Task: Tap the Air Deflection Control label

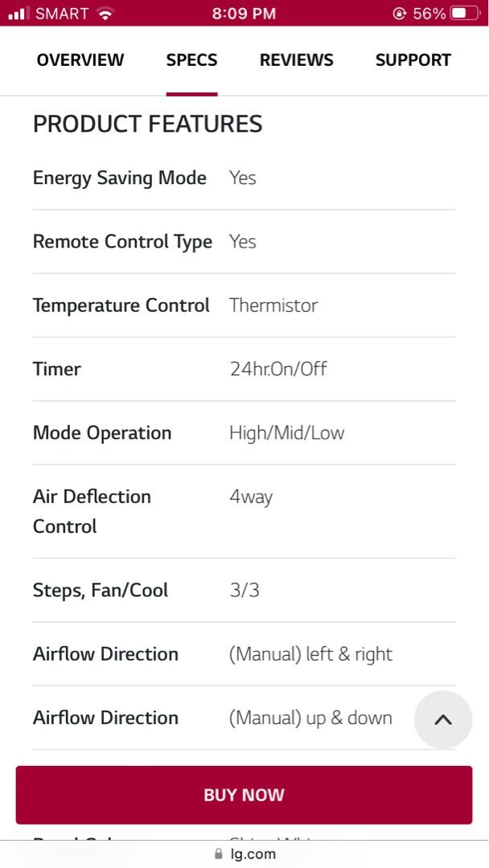Action: 92,511
